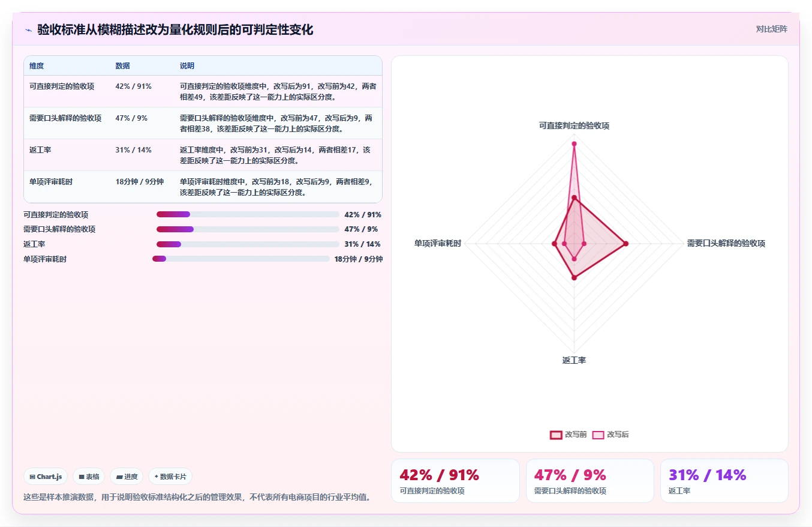
Task: Open the 31% / 14% data card
Action: point(724,481)
